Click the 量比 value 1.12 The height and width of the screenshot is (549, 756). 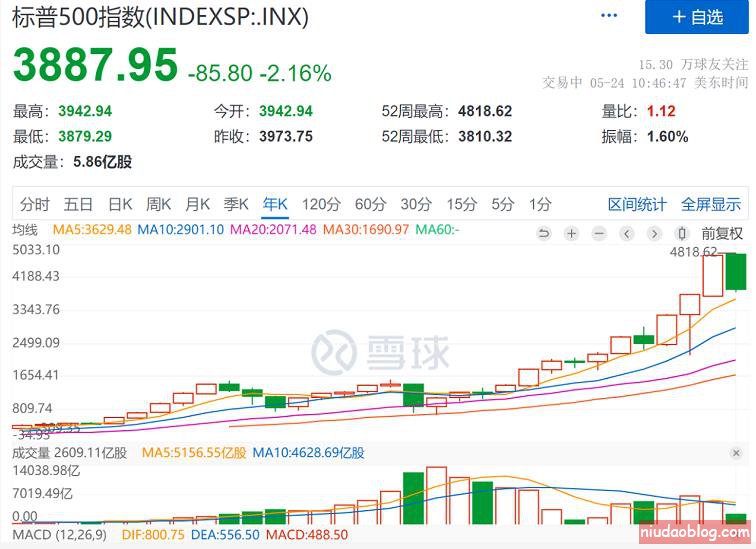[661, 111]
